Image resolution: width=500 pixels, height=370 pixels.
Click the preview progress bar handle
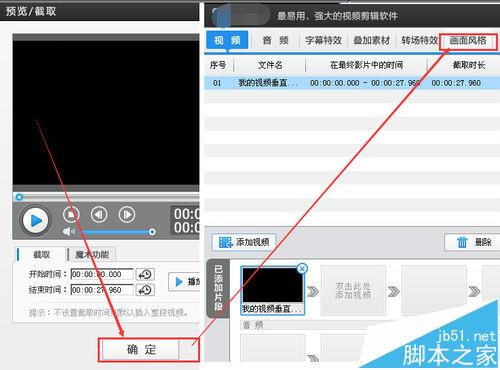pos(19,197)
